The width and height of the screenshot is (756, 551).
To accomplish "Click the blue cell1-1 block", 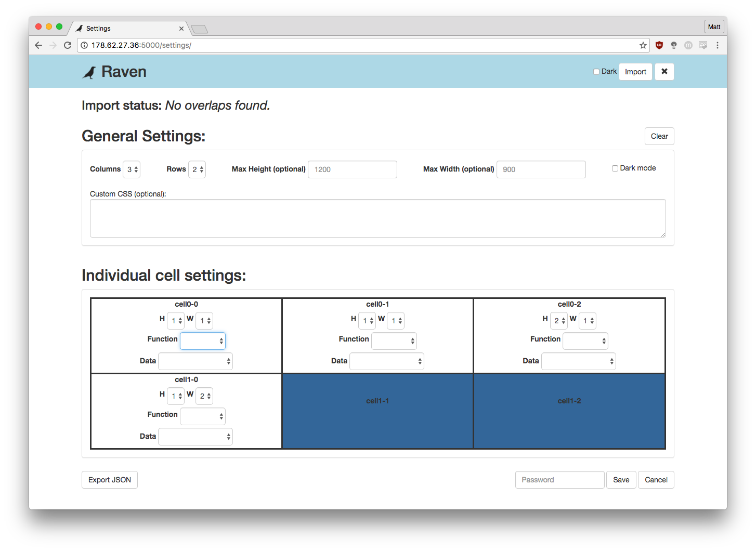I will click(377, 411).
